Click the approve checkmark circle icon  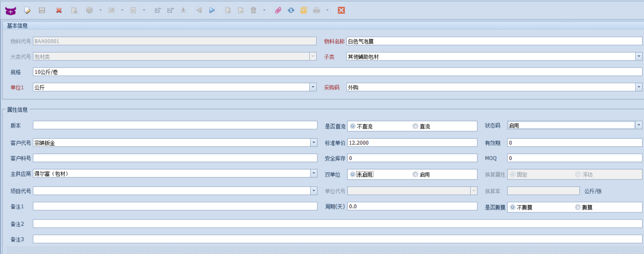[x=89, y=10]
